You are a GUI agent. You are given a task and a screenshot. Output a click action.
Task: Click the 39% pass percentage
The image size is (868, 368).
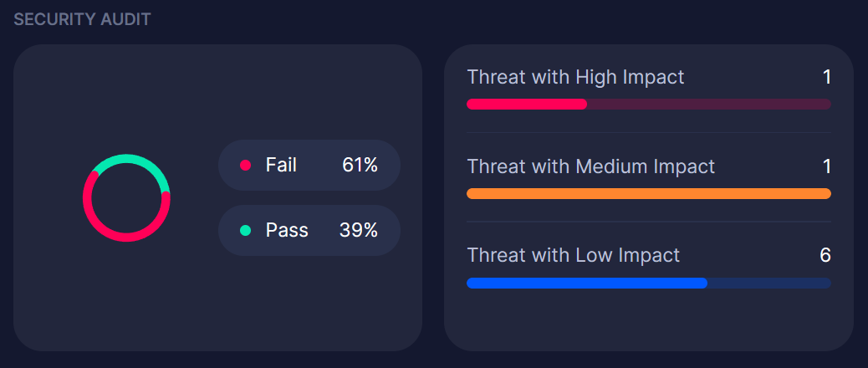[359, 231]
